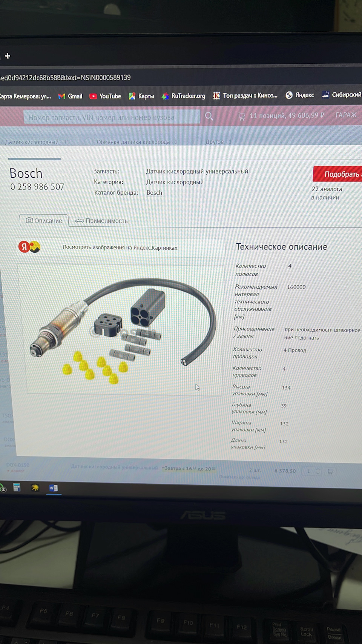Click Датчик кислородный универсальный part name
The height and width of the screenshot is (644, 362).
tap(197, 171)
